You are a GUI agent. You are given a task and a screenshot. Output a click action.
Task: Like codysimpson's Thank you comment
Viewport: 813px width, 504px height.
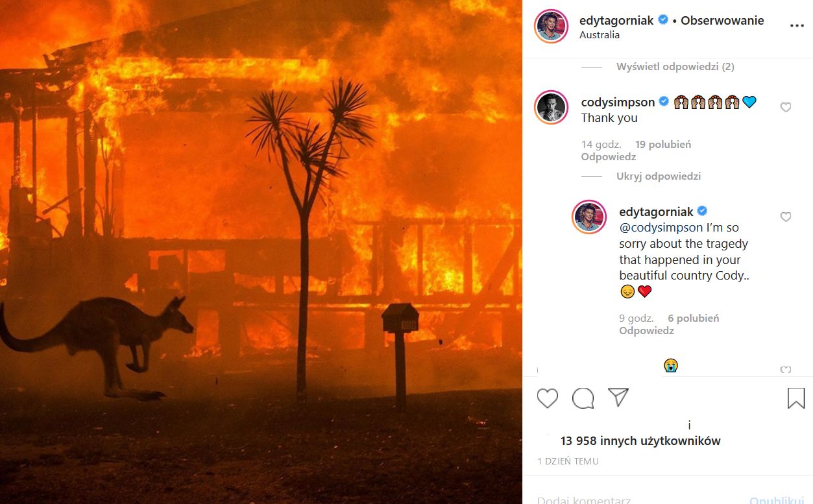785,107
